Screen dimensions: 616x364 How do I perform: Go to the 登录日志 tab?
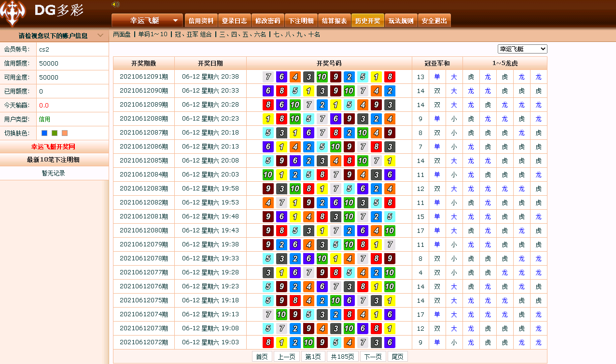click(x=234, y=21)
